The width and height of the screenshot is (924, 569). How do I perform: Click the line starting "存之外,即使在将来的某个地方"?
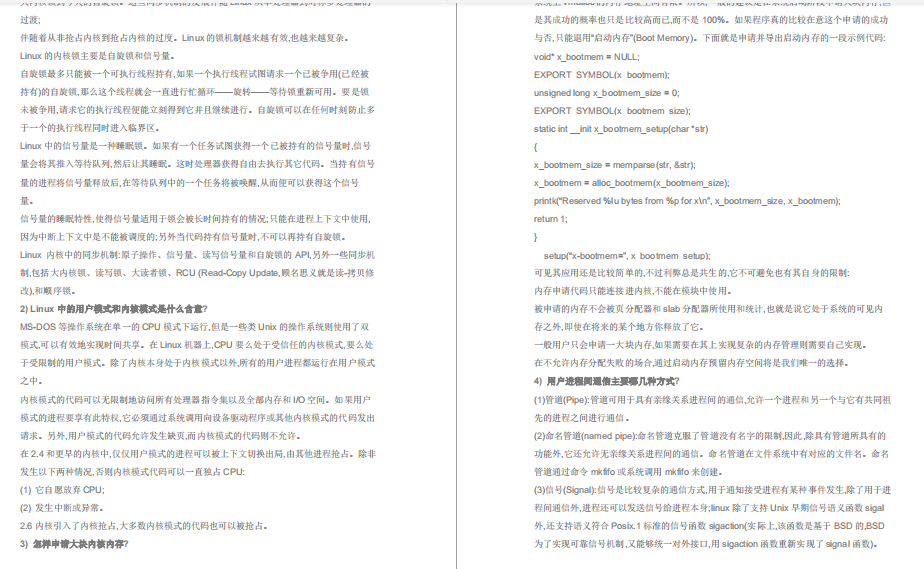coord(619,326)
